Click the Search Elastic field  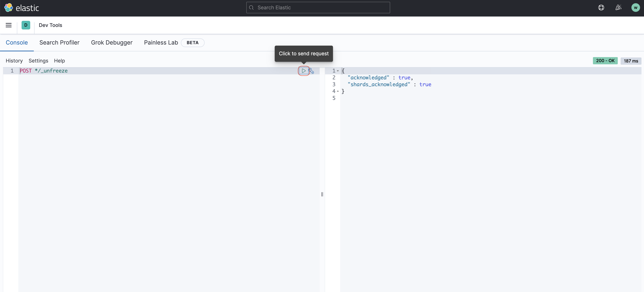(x=318, y=8)
